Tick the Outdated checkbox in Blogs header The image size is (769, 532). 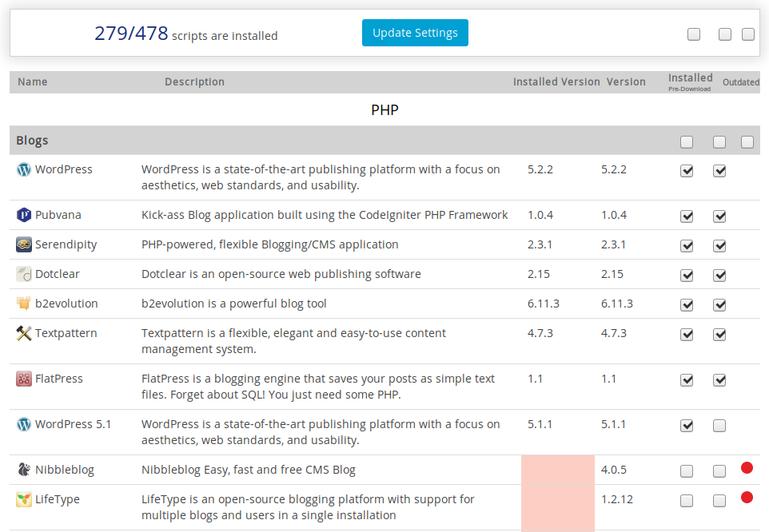point(747,142)
